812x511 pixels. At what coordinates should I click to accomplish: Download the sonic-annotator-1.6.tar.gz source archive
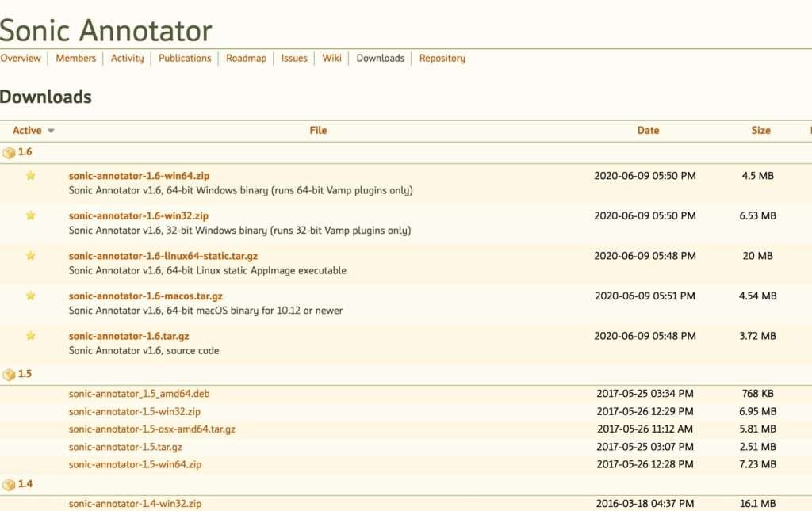click(128, 336)
